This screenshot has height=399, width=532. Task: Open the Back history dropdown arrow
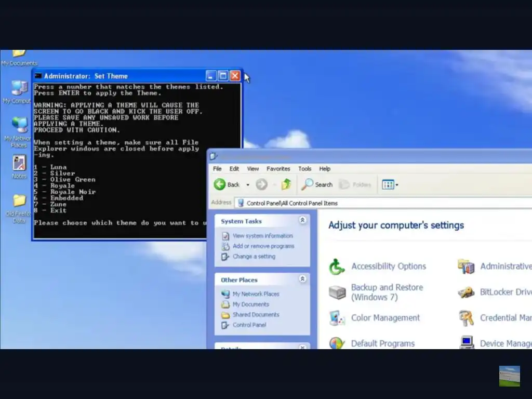tap(248, 185)
